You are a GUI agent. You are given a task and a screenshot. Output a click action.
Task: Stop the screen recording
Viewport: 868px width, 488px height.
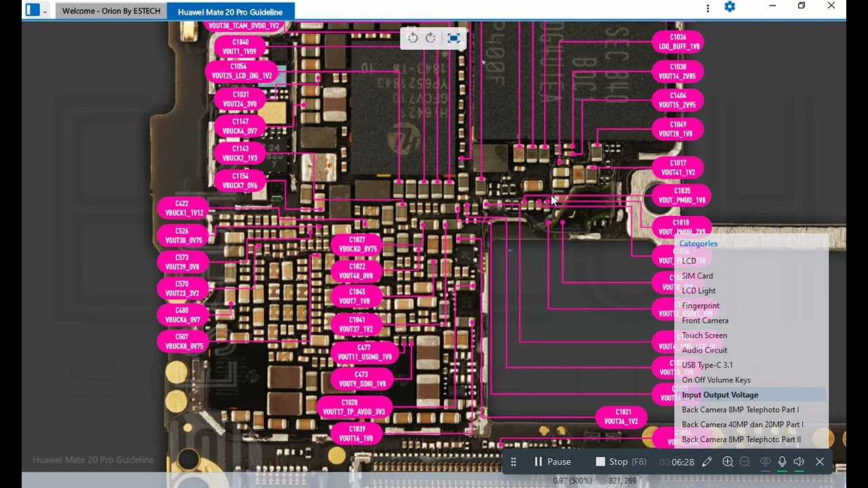[620, 462]
